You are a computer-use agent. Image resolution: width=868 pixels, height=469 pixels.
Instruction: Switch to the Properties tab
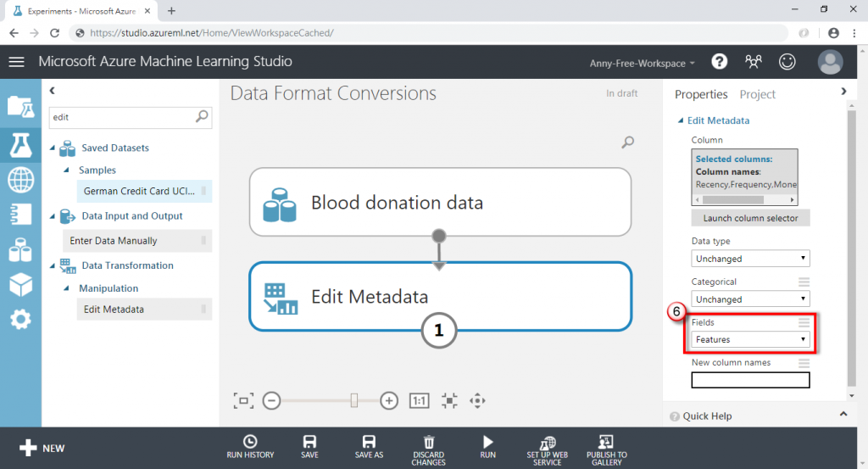[701, 94]
